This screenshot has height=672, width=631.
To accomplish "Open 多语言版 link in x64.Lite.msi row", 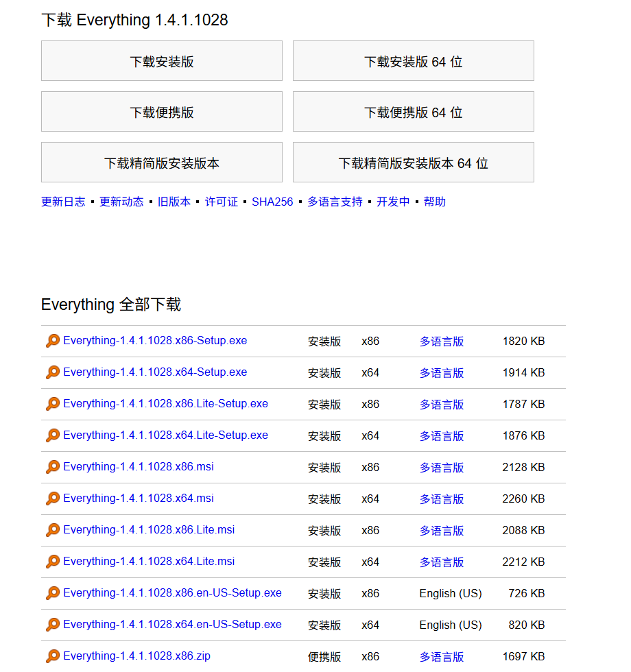I will (x=442, y=562).
